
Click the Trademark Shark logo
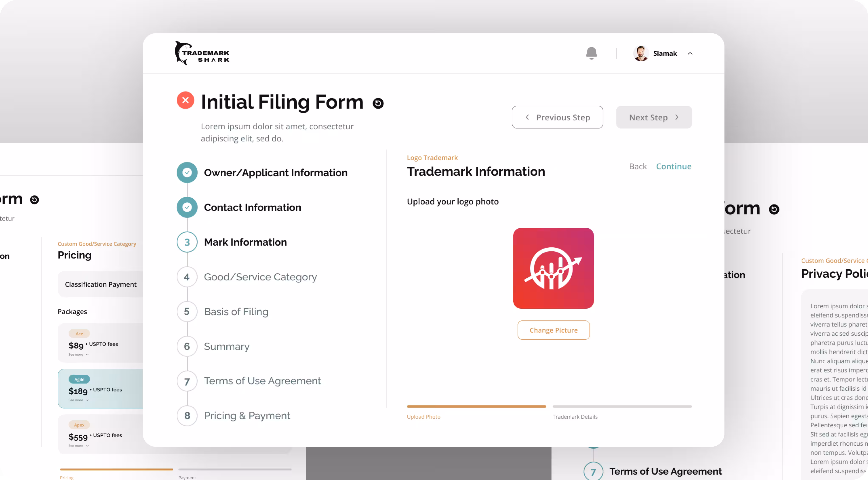click(202, 53)
